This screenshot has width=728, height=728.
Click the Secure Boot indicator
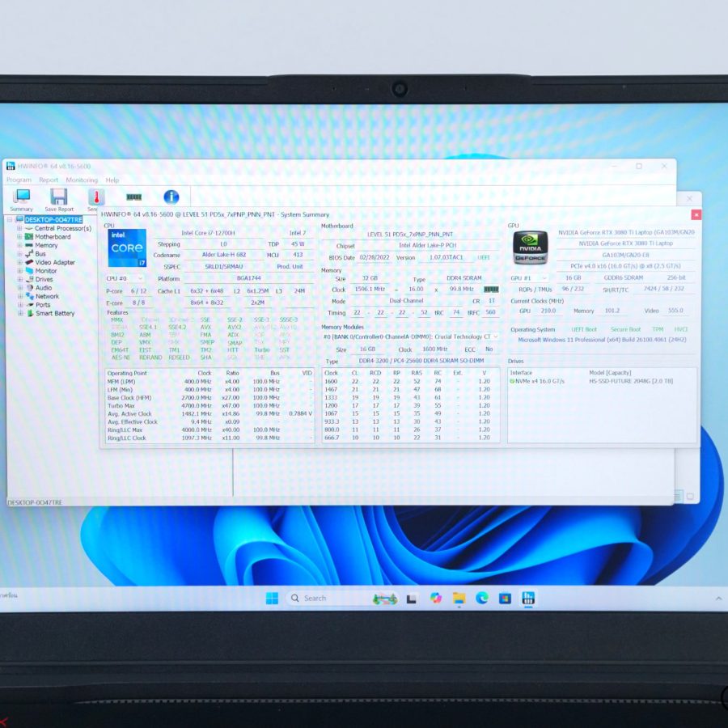point(625,330)
